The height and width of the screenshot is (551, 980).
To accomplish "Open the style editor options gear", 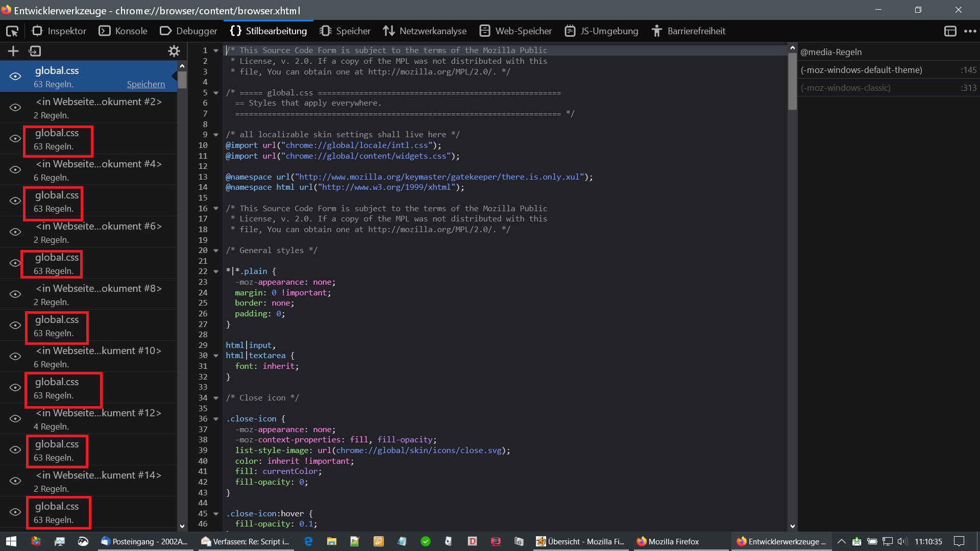I will pyautogui.click(x=174, y=51).
